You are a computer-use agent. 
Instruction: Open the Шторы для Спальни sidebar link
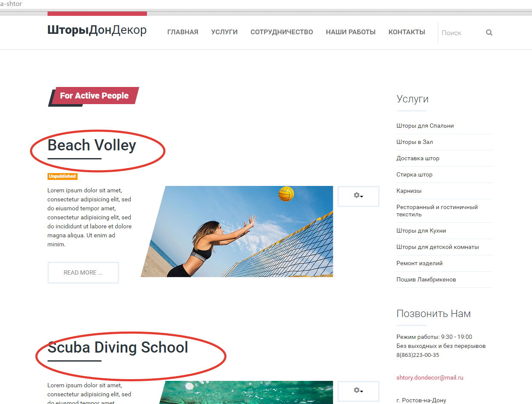pos(425,126)
